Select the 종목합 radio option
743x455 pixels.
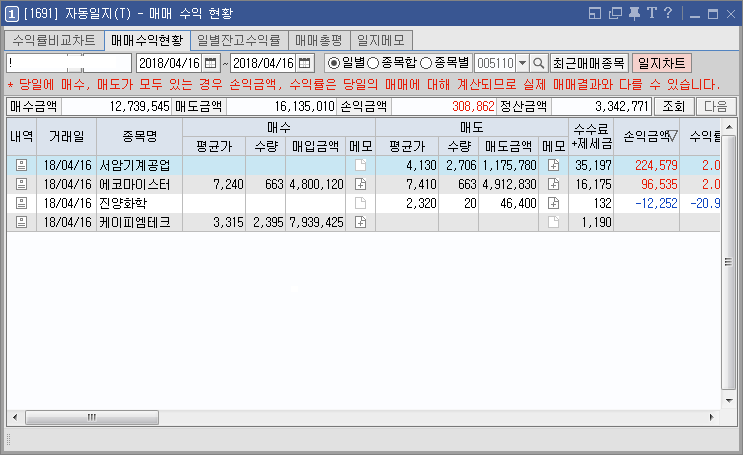(x=373, y=63)
